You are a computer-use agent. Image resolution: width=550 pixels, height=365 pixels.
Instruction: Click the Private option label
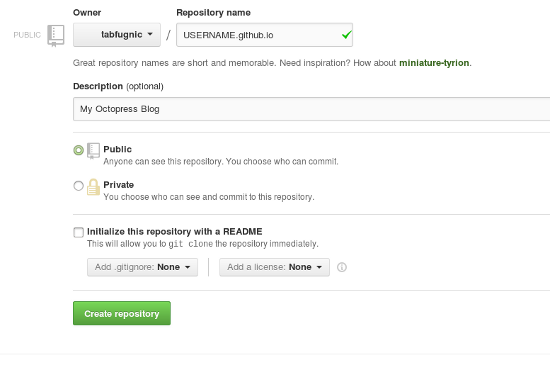tap(119, 185)
